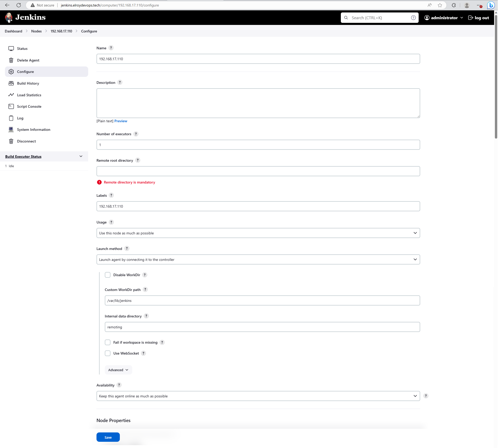Click the Save button
The image size is (498, 448).
[x=108, y=437]
